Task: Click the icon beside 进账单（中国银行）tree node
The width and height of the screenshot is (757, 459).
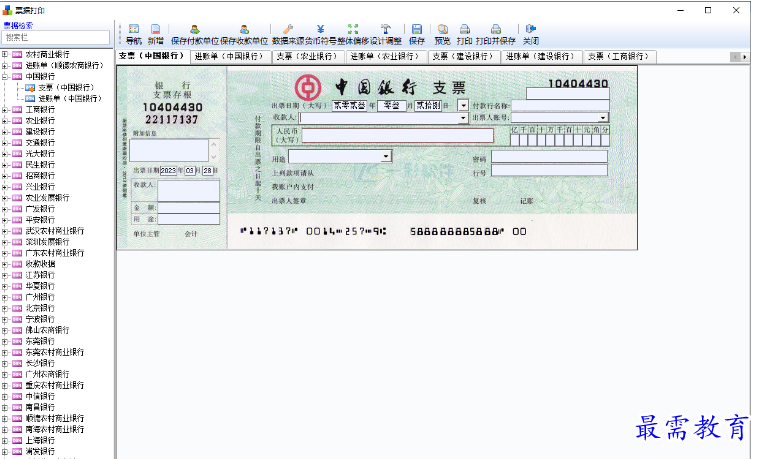Action: pyautogui.click(x=30, y=98)
